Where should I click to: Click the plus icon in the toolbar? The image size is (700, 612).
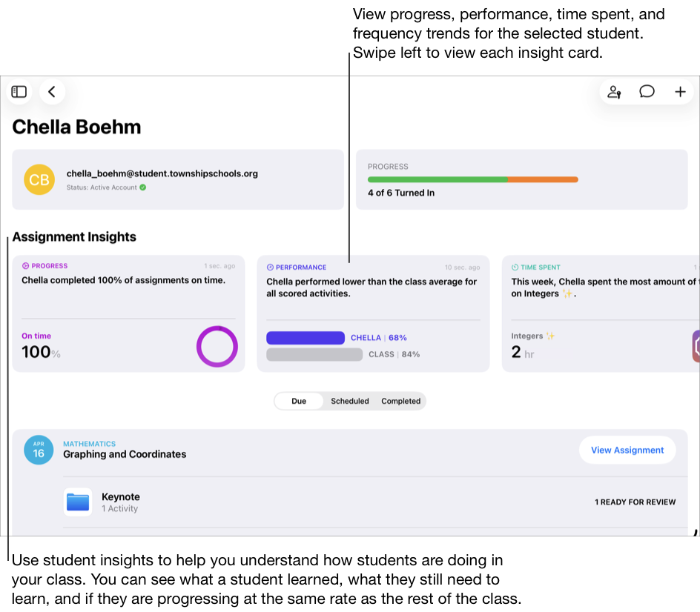point(680,91)
